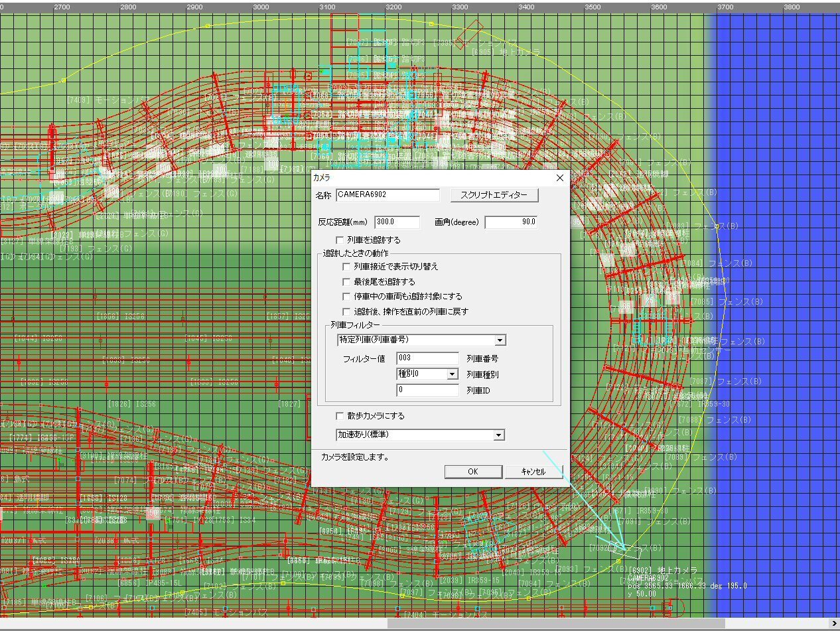Image resolution: width=840 pixels, height=631 pixels.
Task: Click the yellow path node below the camera
Action: 618,561
